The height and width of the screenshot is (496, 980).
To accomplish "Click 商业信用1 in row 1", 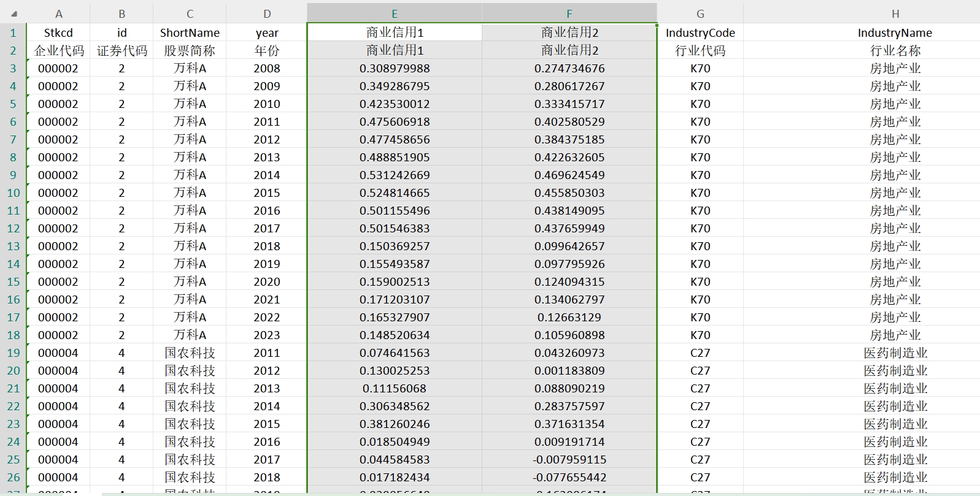I will pos(395,32).
